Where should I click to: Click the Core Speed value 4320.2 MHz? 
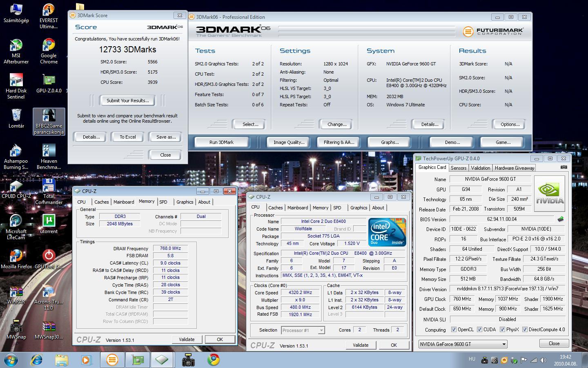(300, 292)
